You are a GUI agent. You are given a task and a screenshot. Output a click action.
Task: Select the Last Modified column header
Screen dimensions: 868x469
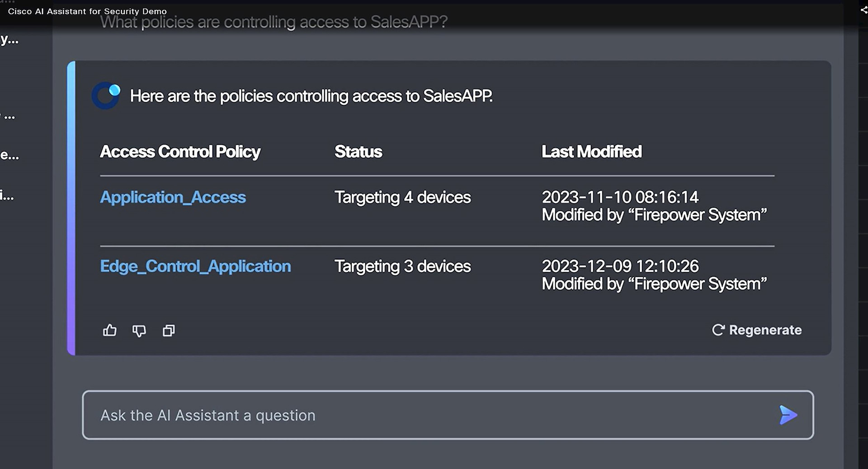591,152
